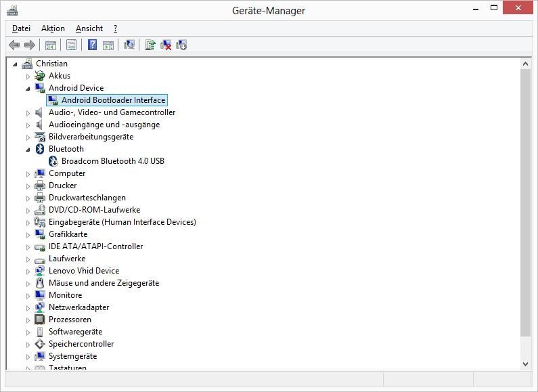Open the Ansicht menu
The height and width of the screenshot is (392, 538).
point(89,28)
